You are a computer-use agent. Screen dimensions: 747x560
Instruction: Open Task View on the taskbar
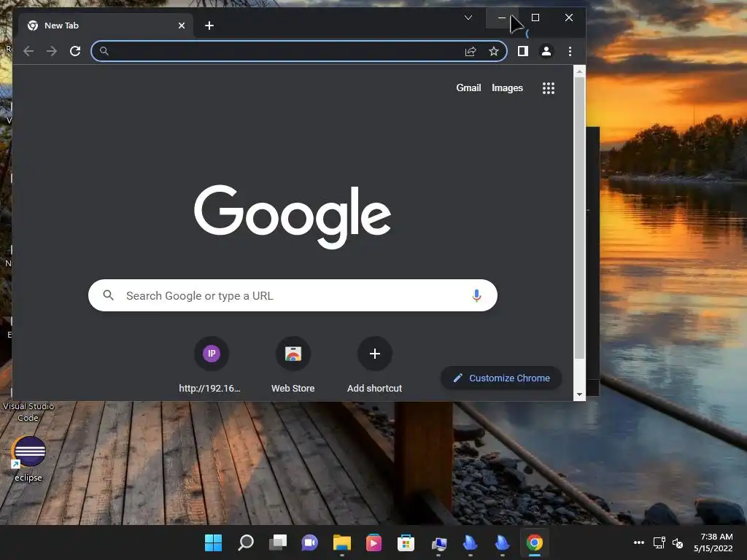click(x=278, y=542)
